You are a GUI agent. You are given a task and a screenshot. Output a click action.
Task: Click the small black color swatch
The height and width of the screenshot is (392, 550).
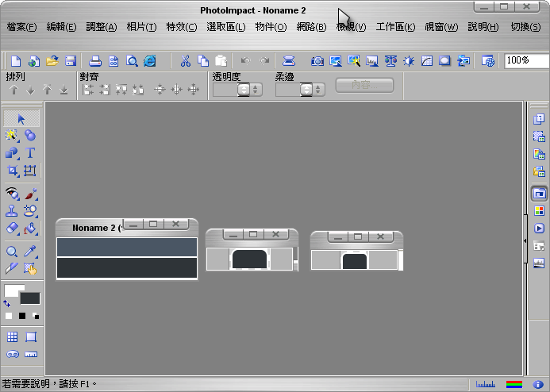(x=22, y=316)
